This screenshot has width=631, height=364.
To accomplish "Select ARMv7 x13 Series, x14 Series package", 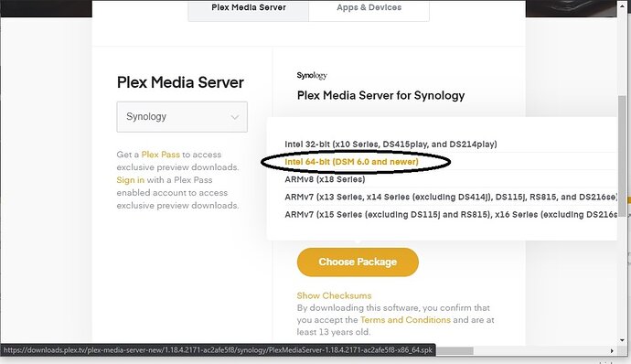I will (x=451, y=197).
